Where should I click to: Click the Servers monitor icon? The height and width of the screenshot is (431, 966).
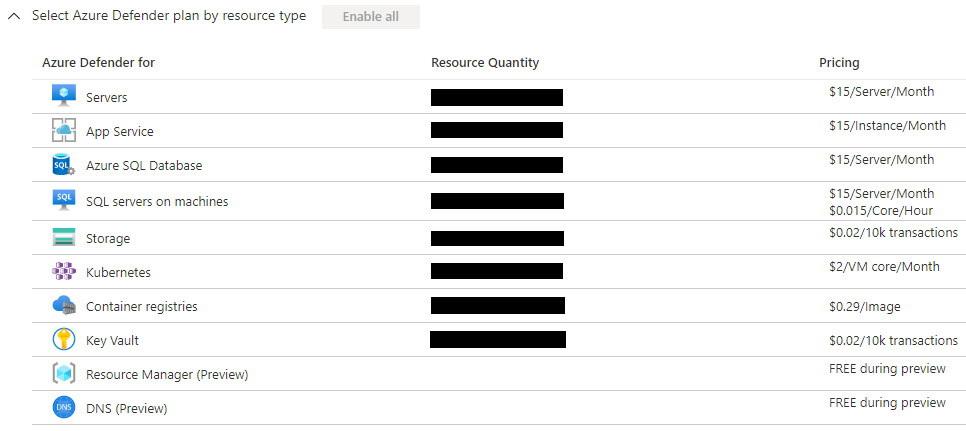pyautogui.click(x=63, y=97)
